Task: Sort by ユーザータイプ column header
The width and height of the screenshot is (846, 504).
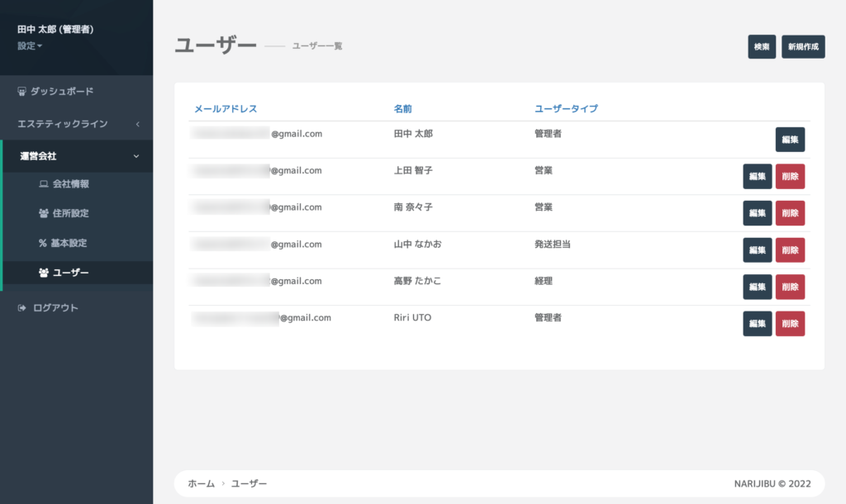Action: (566, 109)
